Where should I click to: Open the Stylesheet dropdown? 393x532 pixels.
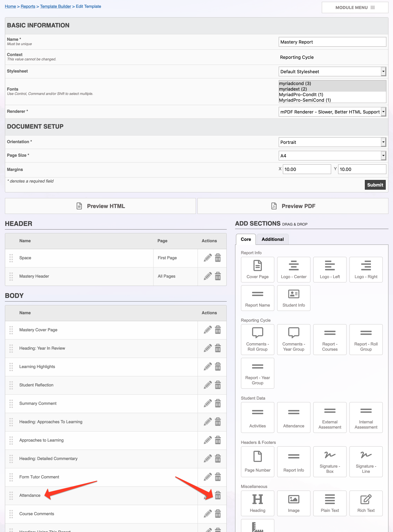point(332,71)
